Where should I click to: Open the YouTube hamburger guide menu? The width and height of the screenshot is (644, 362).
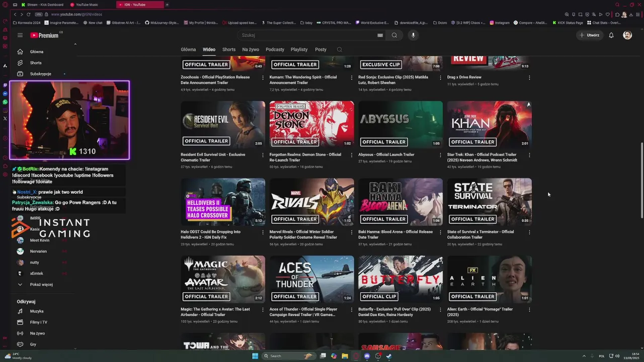coord(20,35)
